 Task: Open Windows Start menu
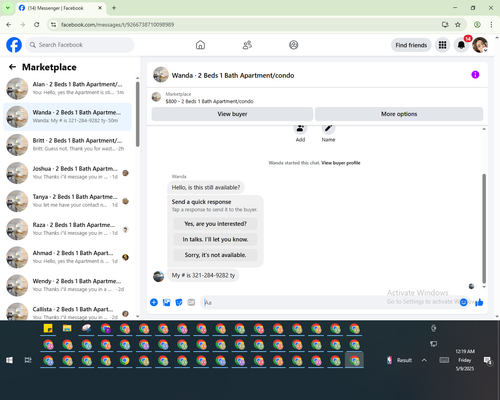click(x=9, y=360)
